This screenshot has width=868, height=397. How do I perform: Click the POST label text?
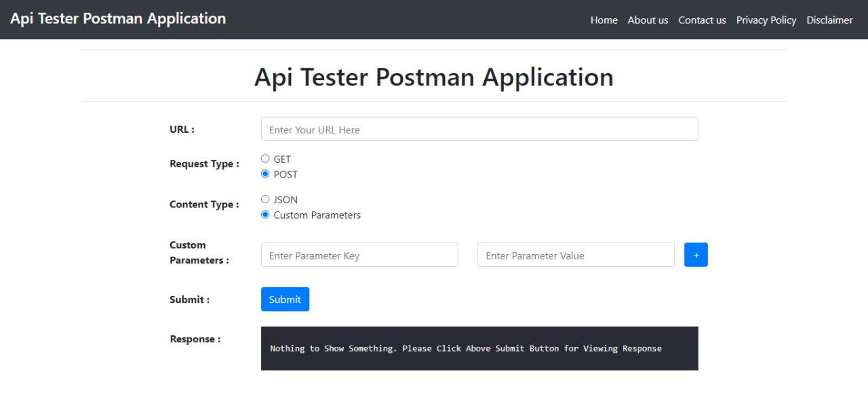(285, 175)
